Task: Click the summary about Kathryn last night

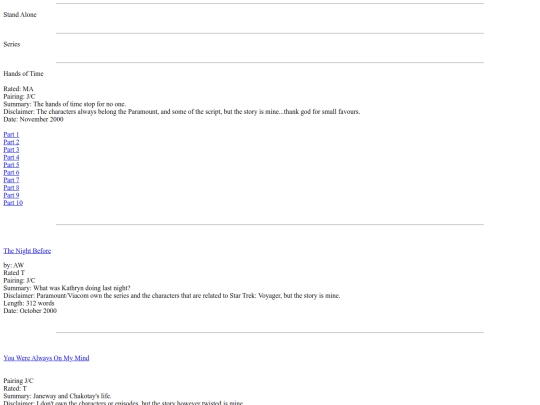Action: [x=67, y=288]
